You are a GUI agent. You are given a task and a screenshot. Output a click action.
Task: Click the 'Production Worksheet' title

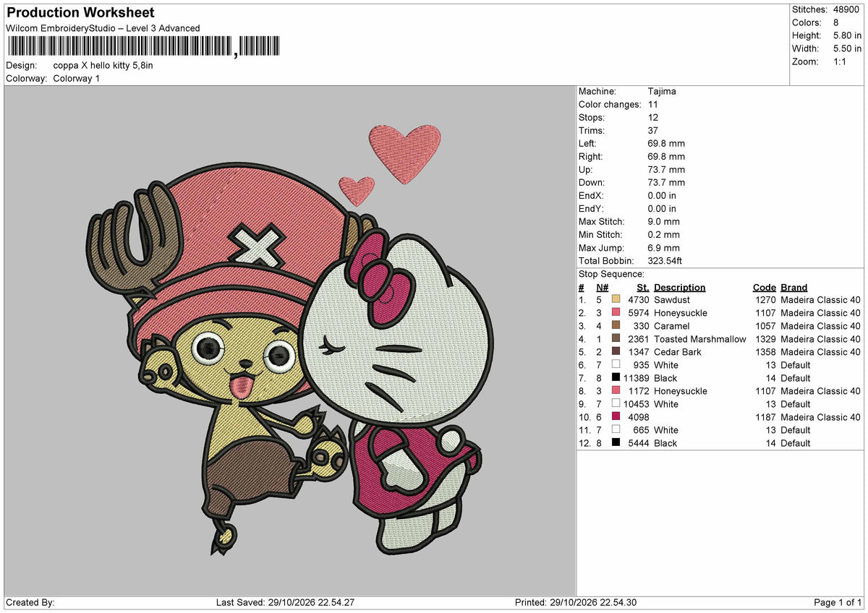click(80, 13)
